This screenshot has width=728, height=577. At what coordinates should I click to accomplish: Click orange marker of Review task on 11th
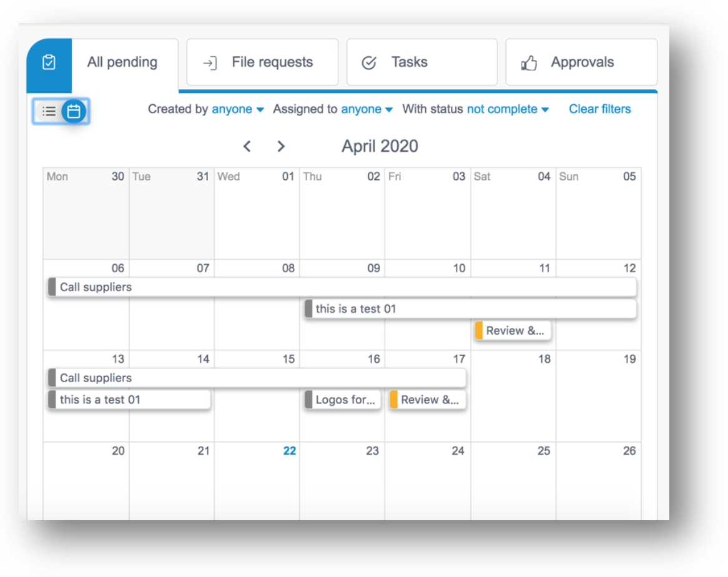click(479, 331)
